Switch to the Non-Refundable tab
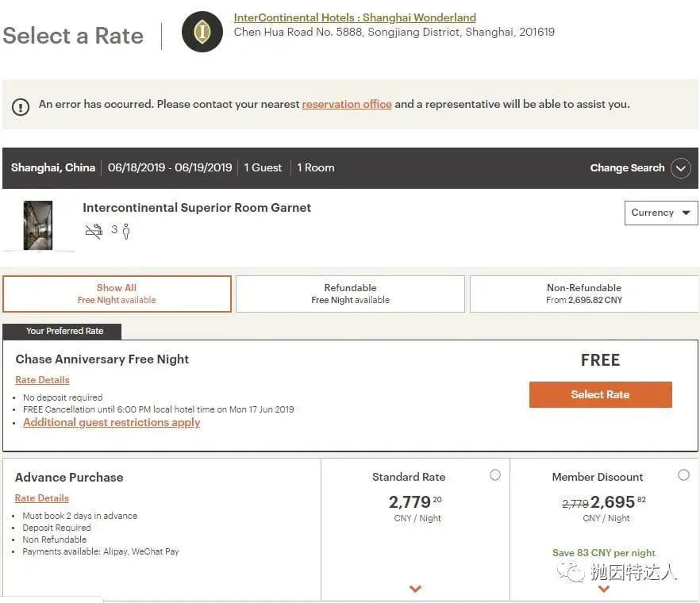 584,294
